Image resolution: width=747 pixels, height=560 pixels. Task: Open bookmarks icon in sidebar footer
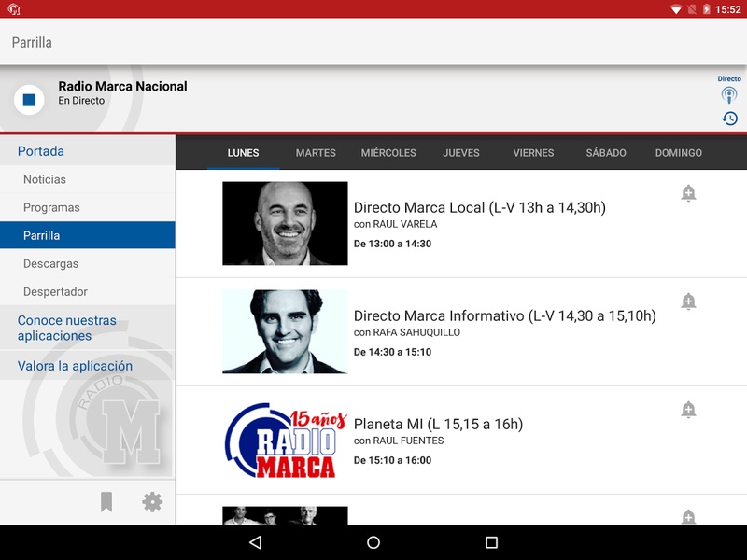point(106,502)
